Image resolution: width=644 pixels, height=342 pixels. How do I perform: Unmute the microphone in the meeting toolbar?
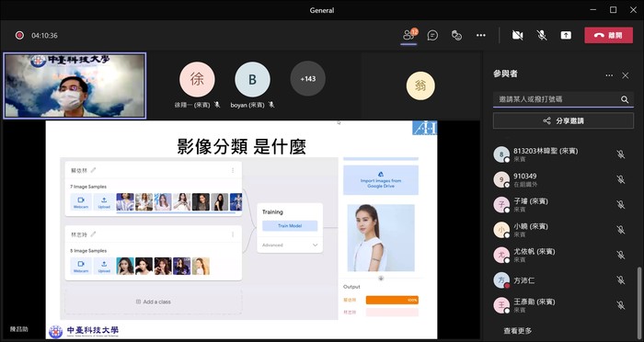[542, 35]
